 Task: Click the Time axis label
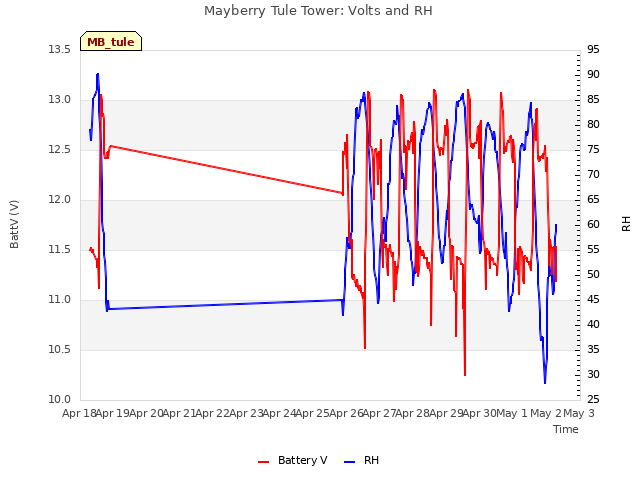pyautogui.click(x=566, y=429)
